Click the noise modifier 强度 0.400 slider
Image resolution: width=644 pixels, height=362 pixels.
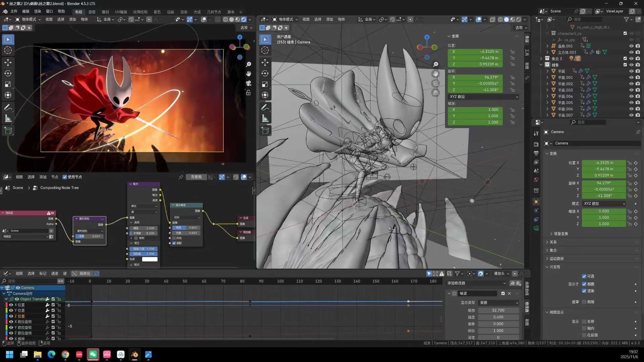[x=499, y=317]
